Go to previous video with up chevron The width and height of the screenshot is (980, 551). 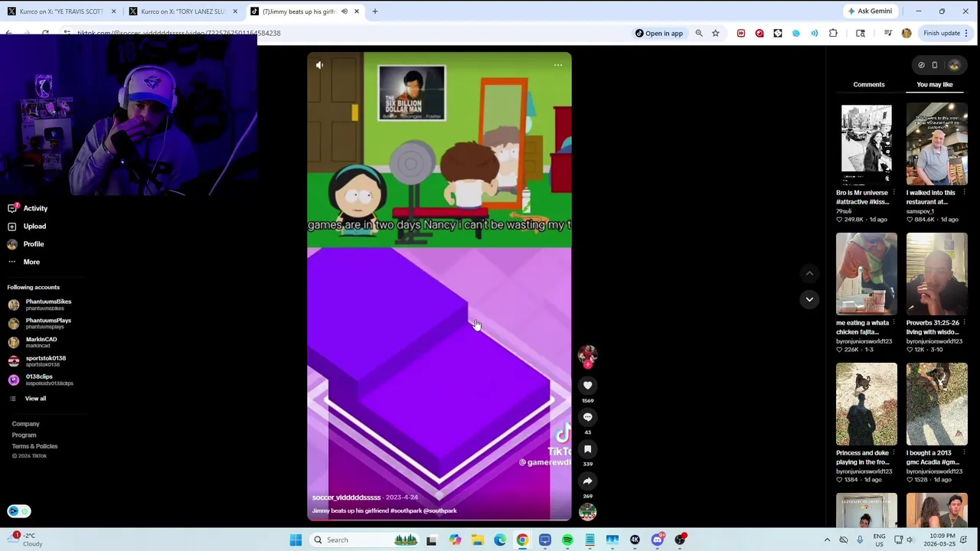[809, 273]
